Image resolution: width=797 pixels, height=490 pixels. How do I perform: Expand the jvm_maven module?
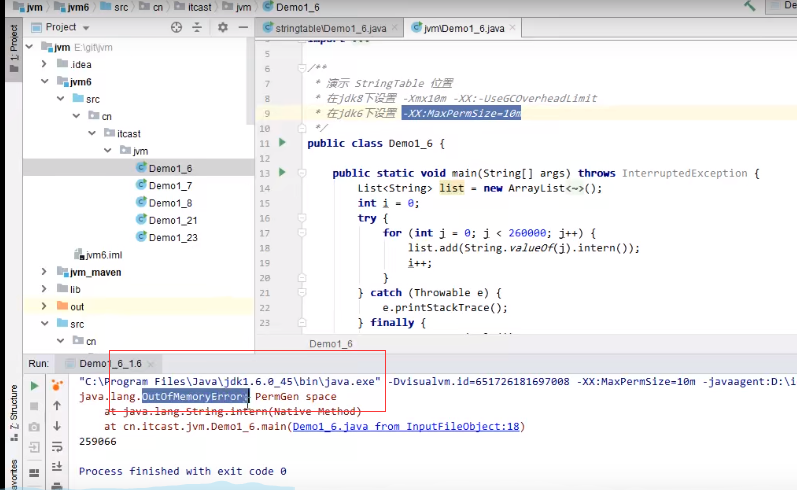click(44, 272)
